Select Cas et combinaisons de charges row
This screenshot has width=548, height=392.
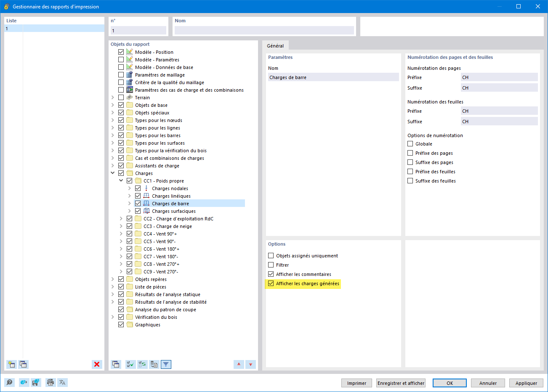coord(170,158)
